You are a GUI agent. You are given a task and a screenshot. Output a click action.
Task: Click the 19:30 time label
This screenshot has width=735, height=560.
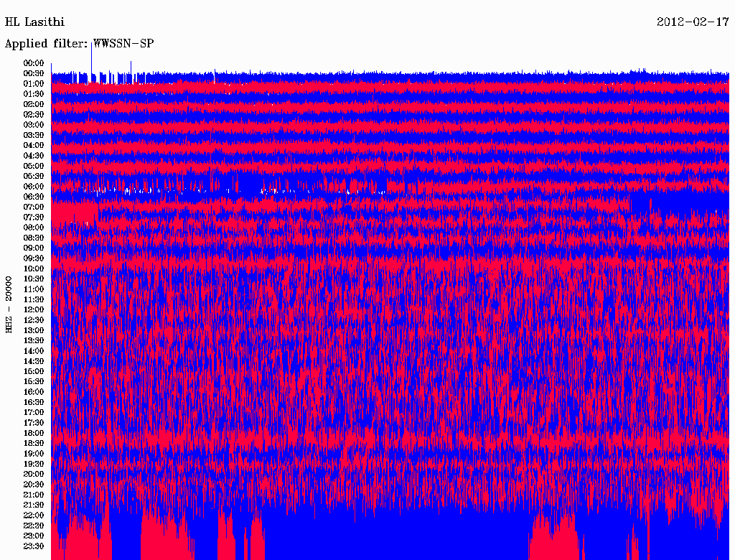tap(34, 464)
